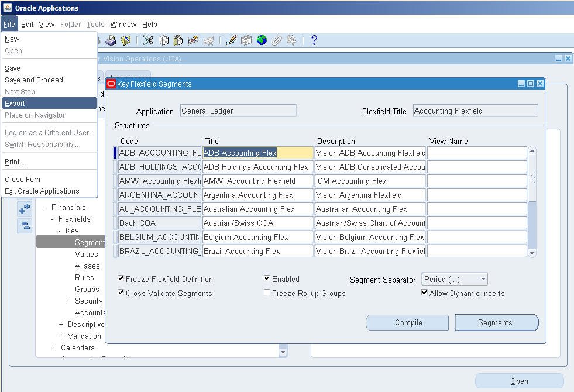Image resolution: width=574 pixels, height=392 pixels.
Task: Click the Window Help question mark icon
Action: (x=314, y=40)
